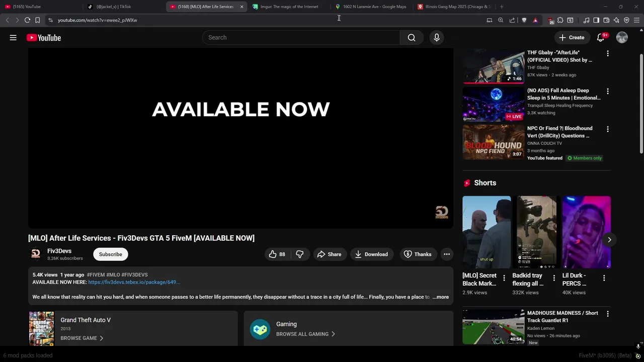Toggle the browser sidebar panel
644x362 pixels.
click(596, 20)
